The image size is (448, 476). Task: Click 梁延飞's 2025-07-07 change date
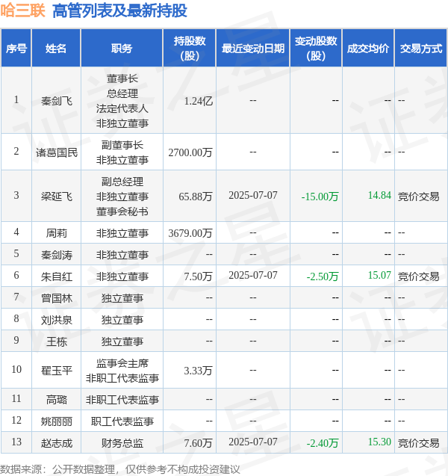coord(253,195)
